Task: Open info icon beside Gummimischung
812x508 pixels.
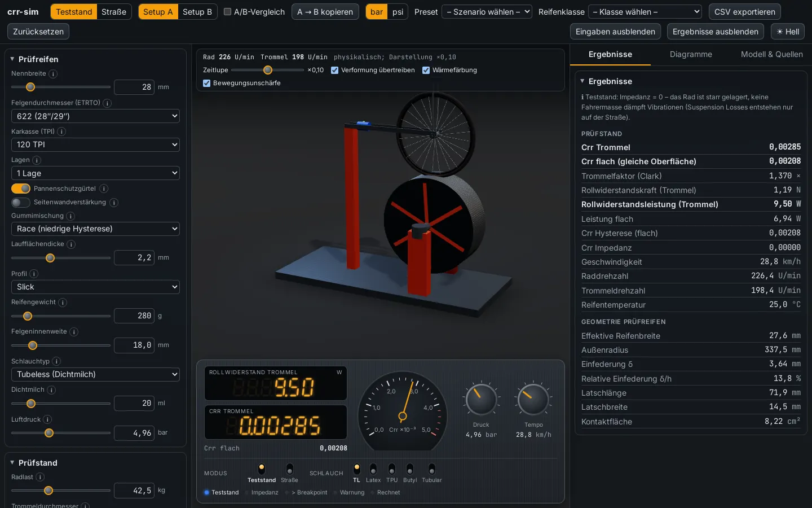Action: tap(70, 216)
